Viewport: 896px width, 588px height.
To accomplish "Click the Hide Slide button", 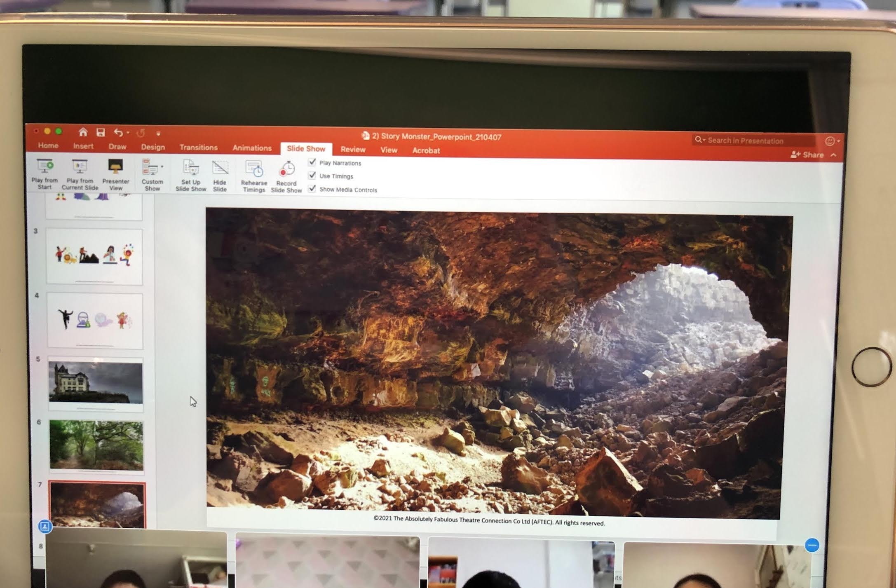I will tap(220, 176).
